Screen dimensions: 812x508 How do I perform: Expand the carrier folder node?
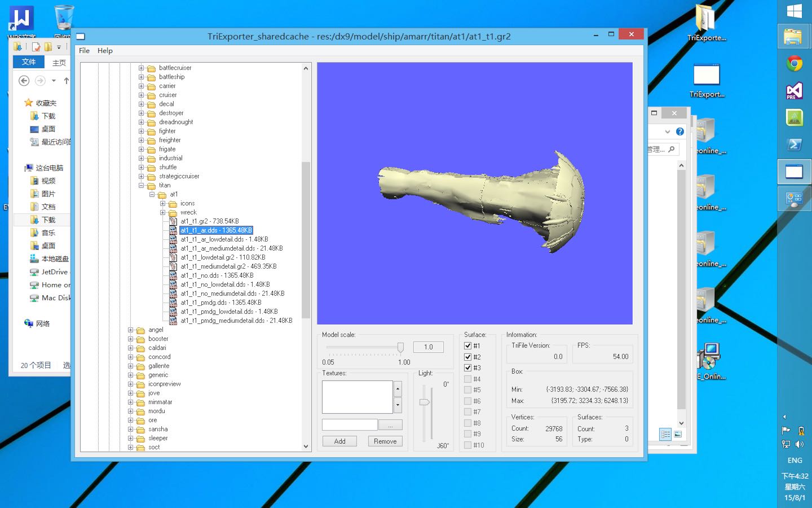pos(142,86)
